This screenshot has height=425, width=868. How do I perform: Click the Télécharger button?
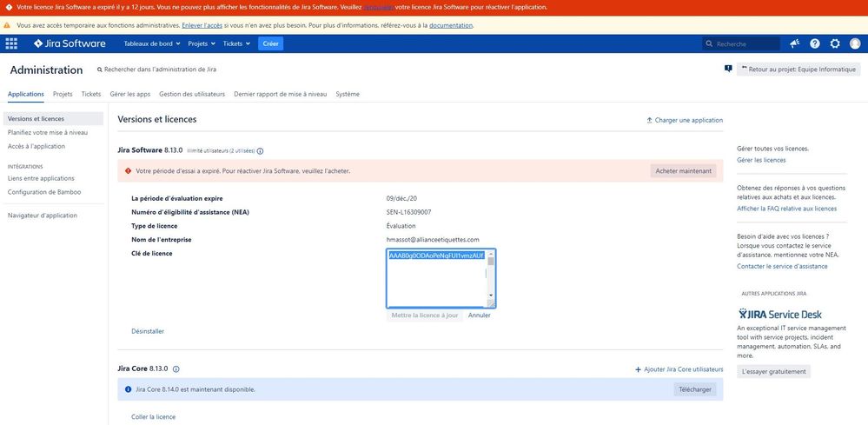coord(695,389)
